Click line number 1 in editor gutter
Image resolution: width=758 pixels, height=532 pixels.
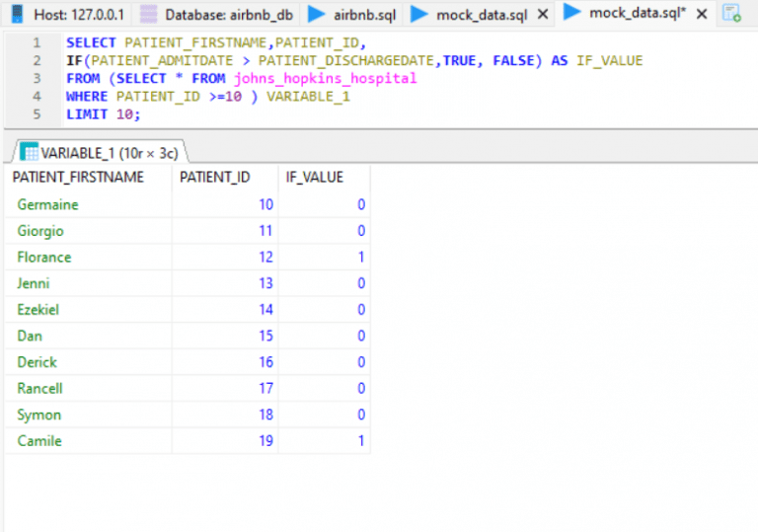pos(37,43)
